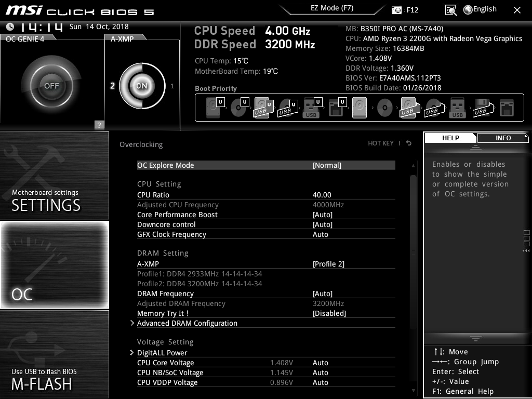Open the A-XMP [Profile 2] selection
This screenshot has width=532, height=399.
coord(328,264)
